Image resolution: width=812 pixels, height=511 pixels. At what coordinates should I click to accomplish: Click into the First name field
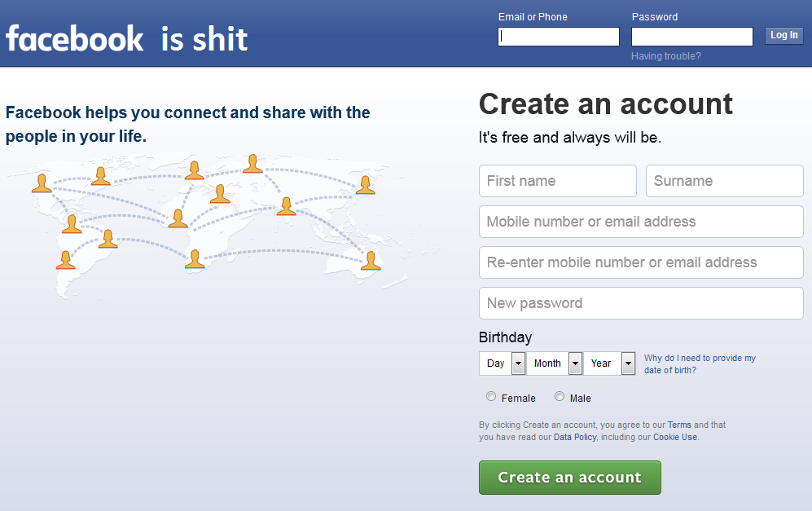pos(558,181)
